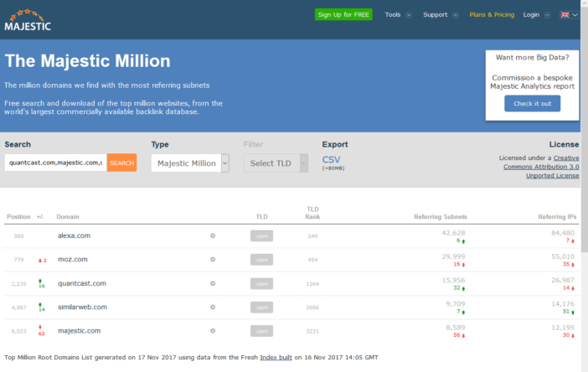Click the .com TLD badge for quantcast.com
The height and width of the screenshot is (372, 588).
click(261, 283)
